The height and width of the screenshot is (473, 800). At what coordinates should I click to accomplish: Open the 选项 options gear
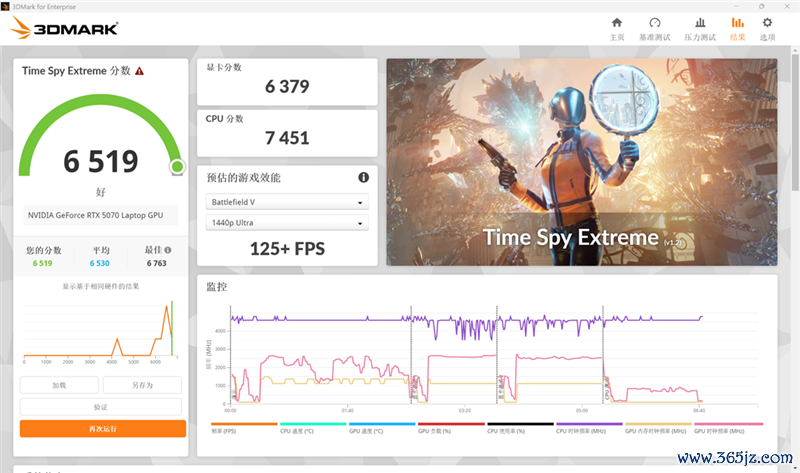tap(767, 29)
